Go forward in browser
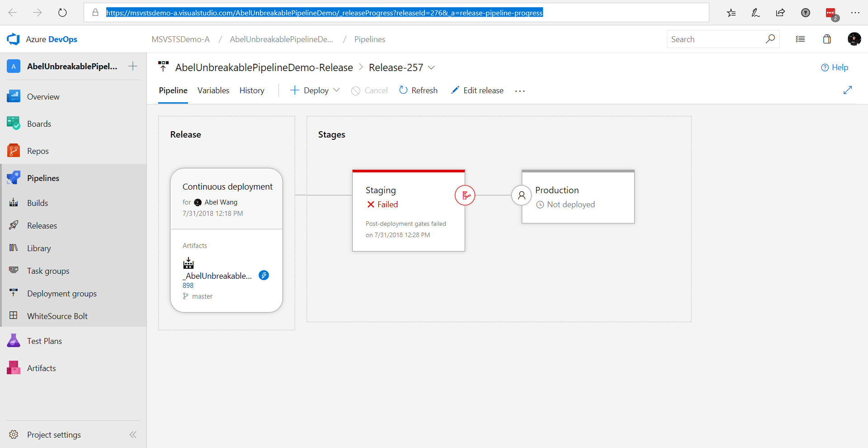This screenshot has width=868, height=448. [x=38, y=13]
